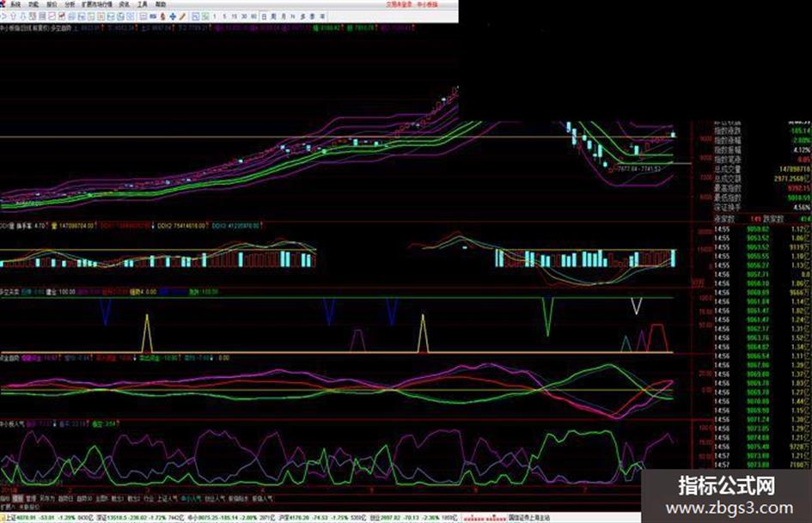Select the 多 multi-period button
The height and width of the screenshot is (523, 812).
point(303,16)
